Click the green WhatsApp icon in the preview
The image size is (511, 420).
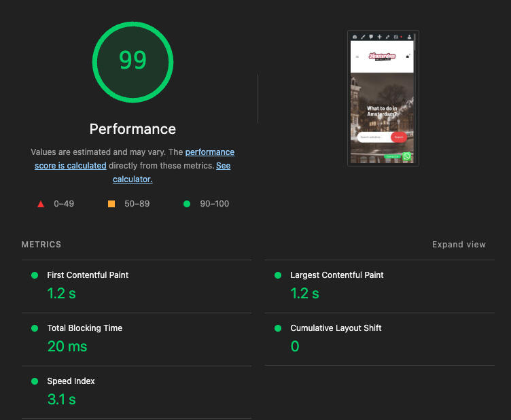(x=407, y=156)
